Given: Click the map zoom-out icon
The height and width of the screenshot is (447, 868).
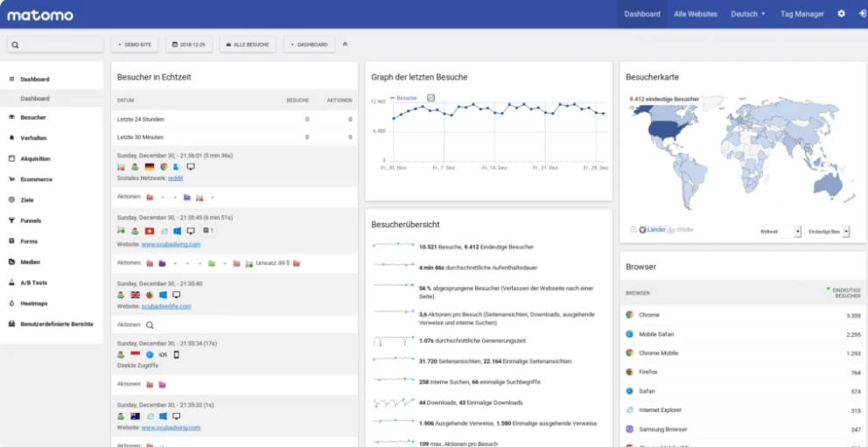Looking at the screenshot, I should coord(633,229).
